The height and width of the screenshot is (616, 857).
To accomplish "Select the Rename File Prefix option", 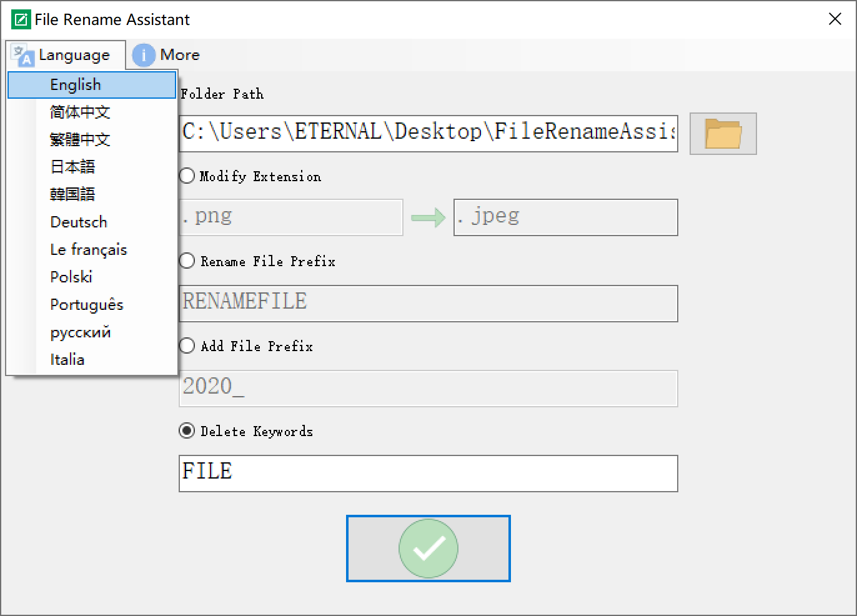I will pyautogui.click(x=187, y=261).
